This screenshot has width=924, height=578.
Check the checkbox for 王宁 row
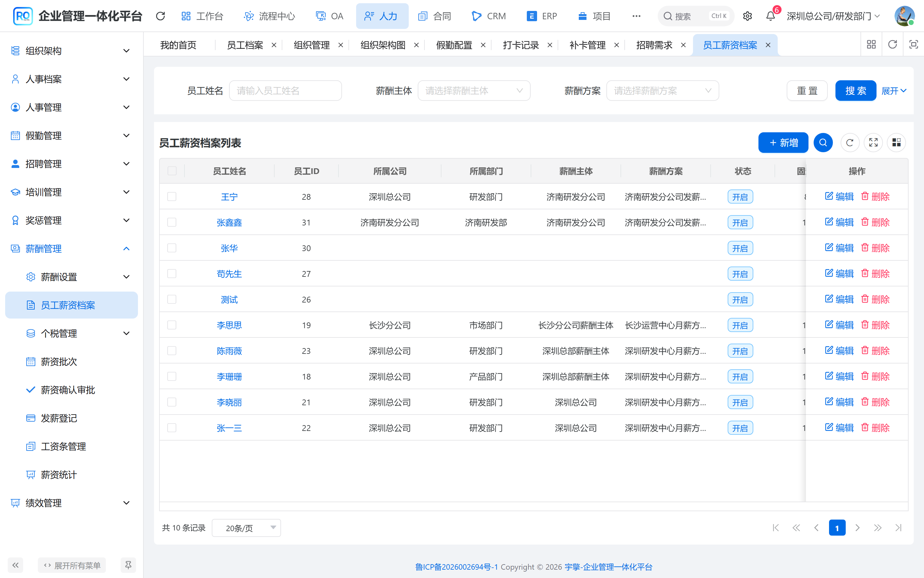[172, 197]
